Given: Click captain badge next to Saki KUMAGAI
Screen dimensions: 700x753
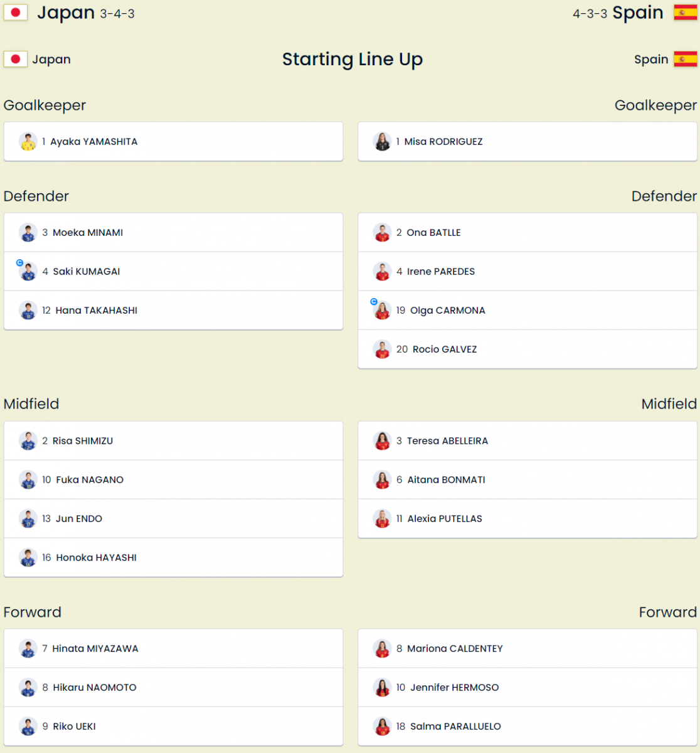Looking at the screenshot, I should click(20, 263).
